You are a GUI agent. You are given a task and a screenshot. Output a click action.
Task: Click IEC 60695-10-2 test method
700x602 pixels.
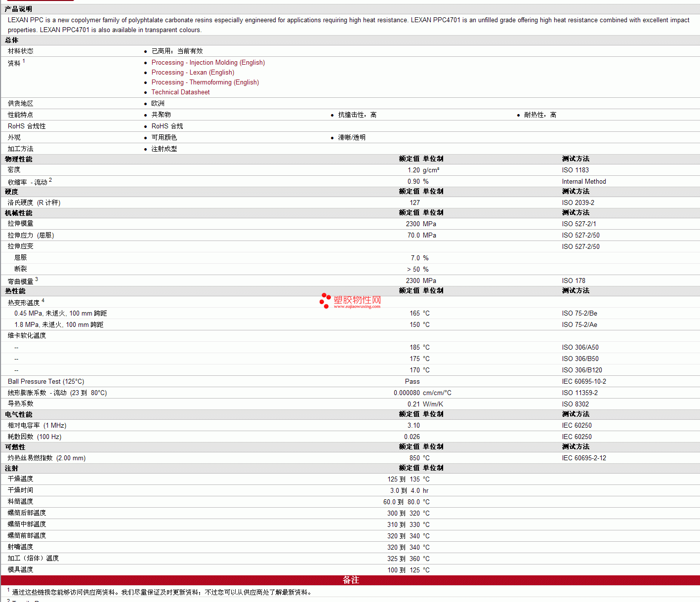[x=584, y=382]
